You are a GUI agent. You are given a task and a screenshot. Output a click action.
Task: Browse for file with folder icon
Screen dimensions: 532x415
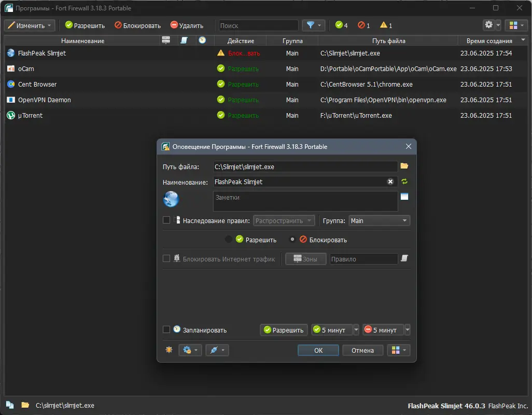coord(404,166)
